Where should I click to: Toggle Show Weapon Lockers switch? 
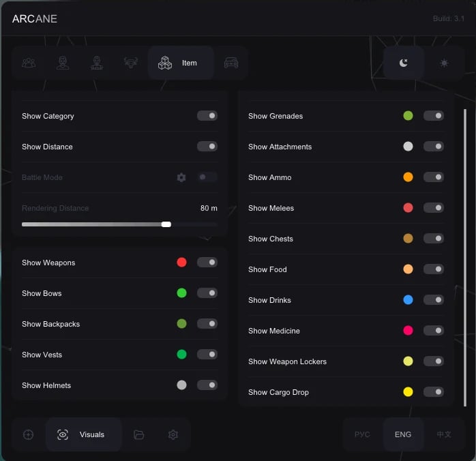coord(434,361)
